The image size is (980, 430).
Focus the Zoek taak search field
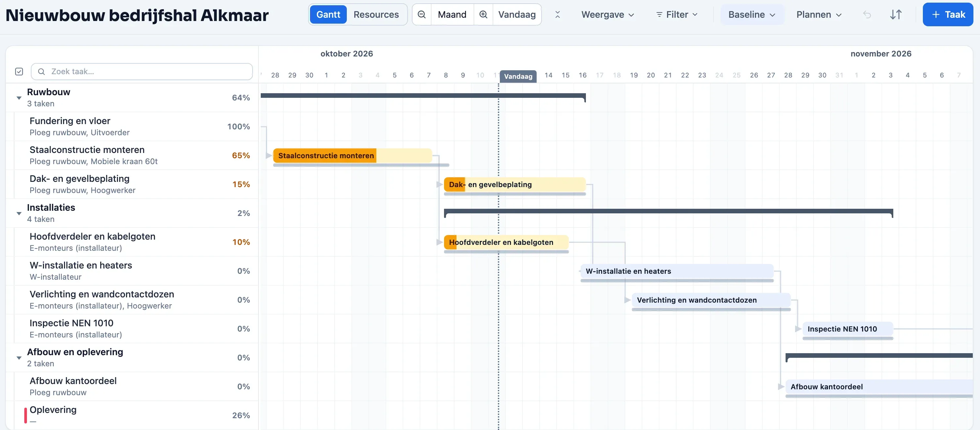(142, 72)
